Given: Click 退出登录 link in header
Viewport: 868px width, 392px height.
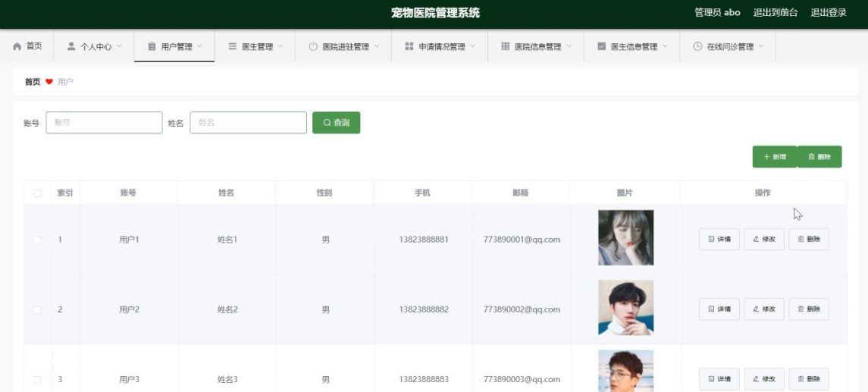Looking at the screenshot, I should click(x=829, y=13).
